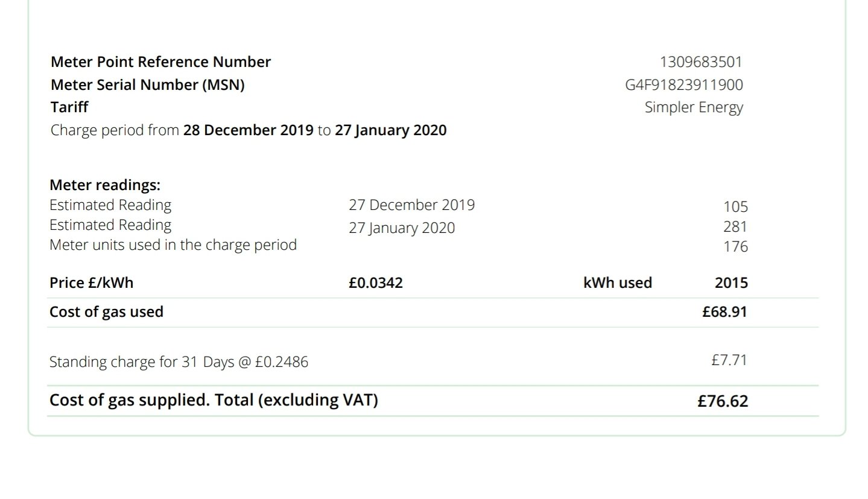Select the standing charge amount £7.71

point(729,360)
